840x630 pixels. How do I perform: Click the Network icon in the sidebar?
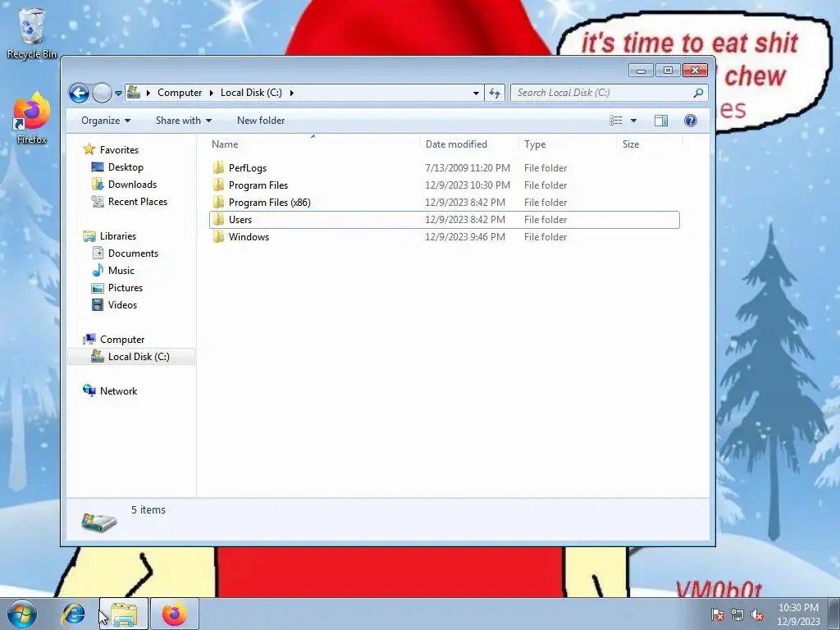click(89, 390)
